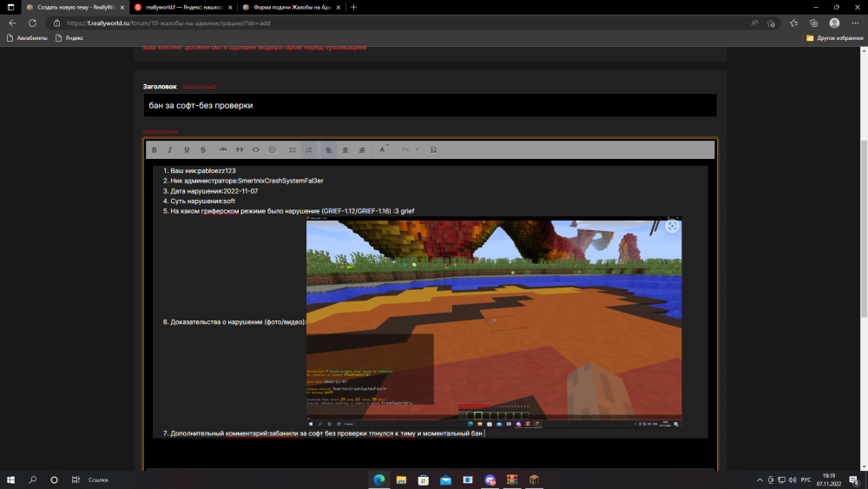Open the font size dropdown
The height and width of the screenshot is (489, 868).
pyautogui.click(x=410, y=149)
